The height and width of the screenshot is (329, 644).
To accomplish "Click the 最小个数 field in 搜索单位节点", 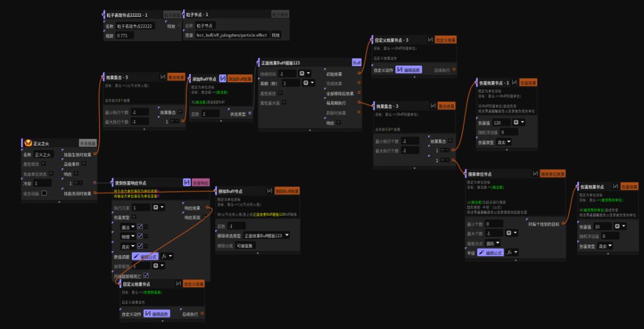I will click(493, 224).
